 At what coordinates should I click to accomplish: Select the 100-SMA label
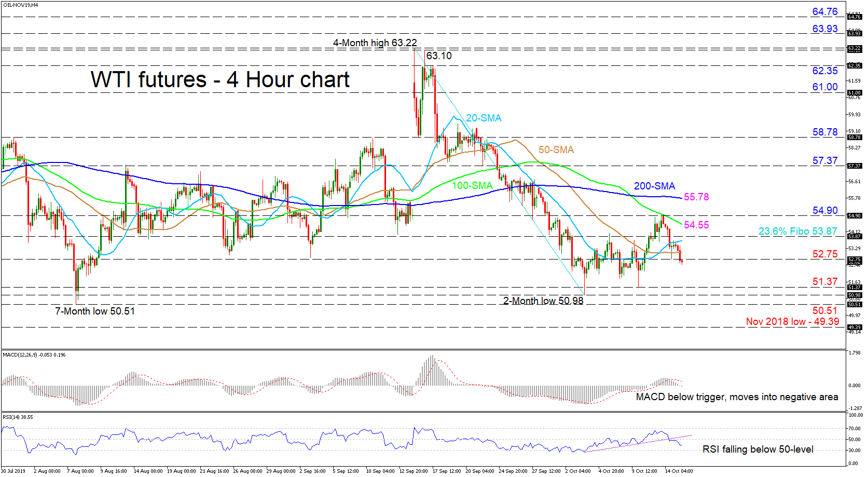click(x=472, y=185)
